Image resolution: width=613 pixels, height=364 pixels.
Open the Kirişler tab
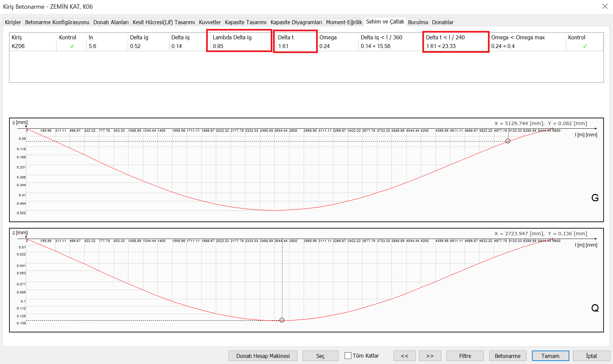point(13,22)
